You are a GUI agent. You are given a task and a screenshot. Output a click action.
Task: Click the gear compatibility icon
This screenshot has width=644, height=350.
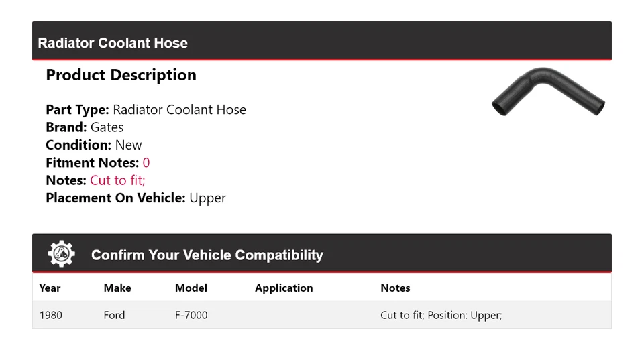[62, 254]
